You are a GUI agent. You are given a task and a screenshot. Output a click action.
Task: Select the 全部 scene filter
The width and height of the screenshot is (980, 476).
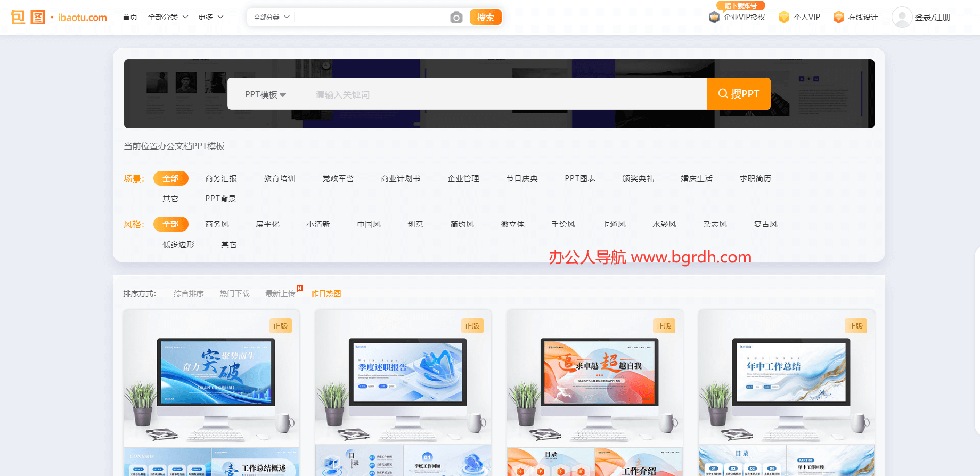[170, 178]
